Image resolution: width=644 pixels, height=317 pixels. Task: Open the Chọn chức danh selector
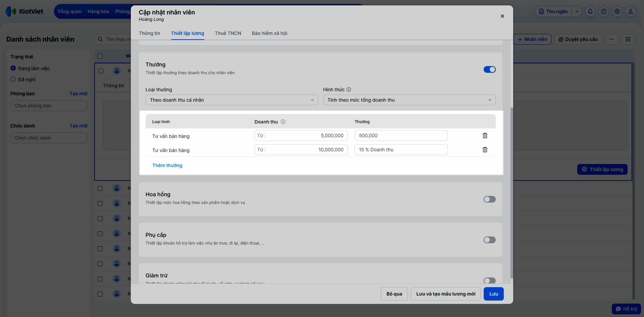pos(49,138)
